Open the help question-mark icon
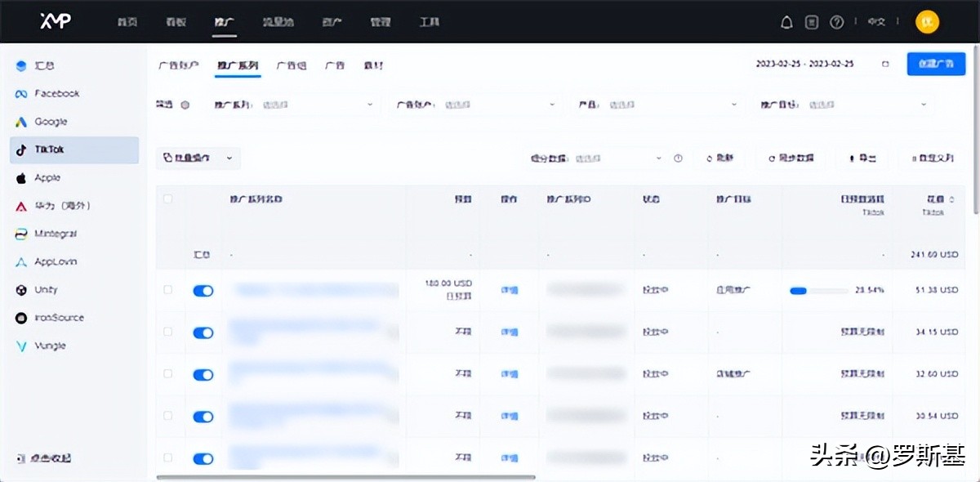The image size is (980, 482). pyautogui.click(x=836, y=22)
